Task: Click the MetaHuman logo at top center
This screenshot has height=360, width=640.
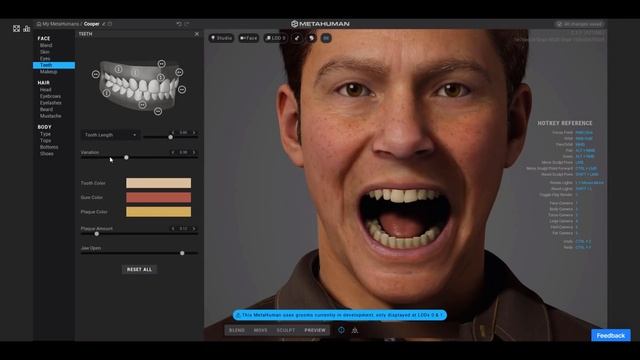Action: 320,24
